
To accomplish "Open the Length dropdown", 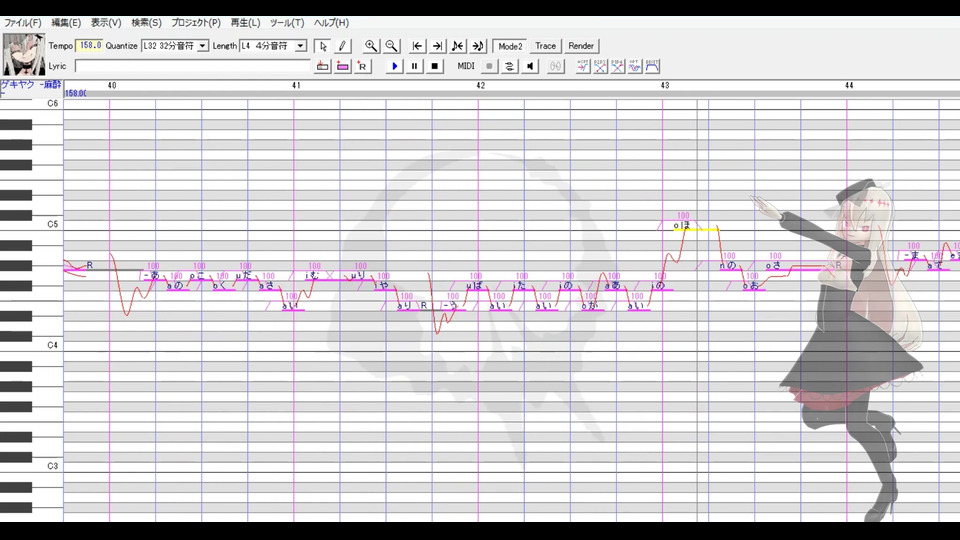I will point(300,46).
